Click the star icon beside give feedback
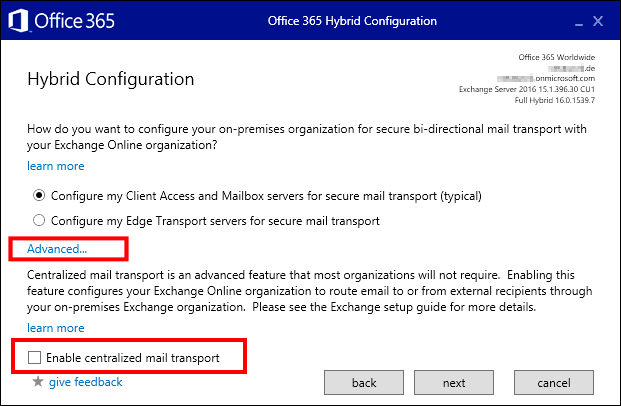Viewport: 621px width, 406px height. 38,382
